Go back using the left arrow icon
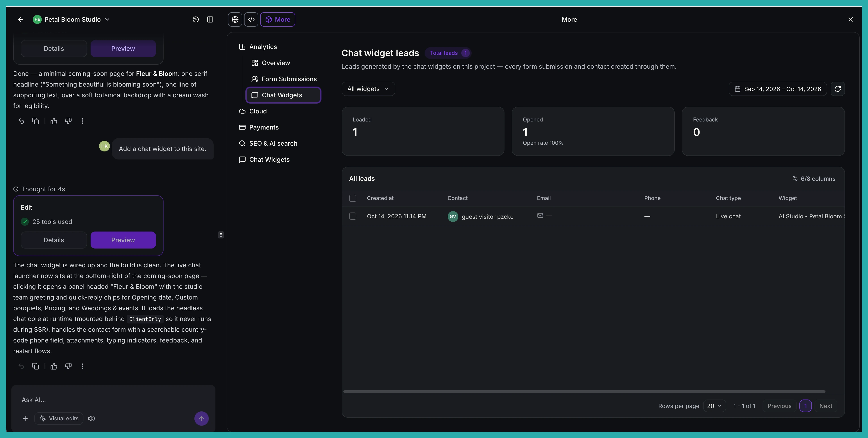Screen dimensions: 868x438 (20, 19)
